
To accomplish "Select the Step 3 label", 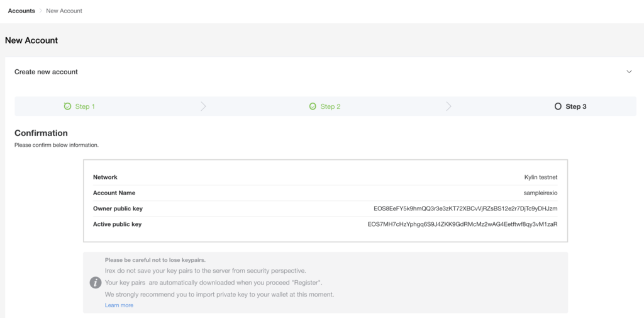I will point(576,106).
